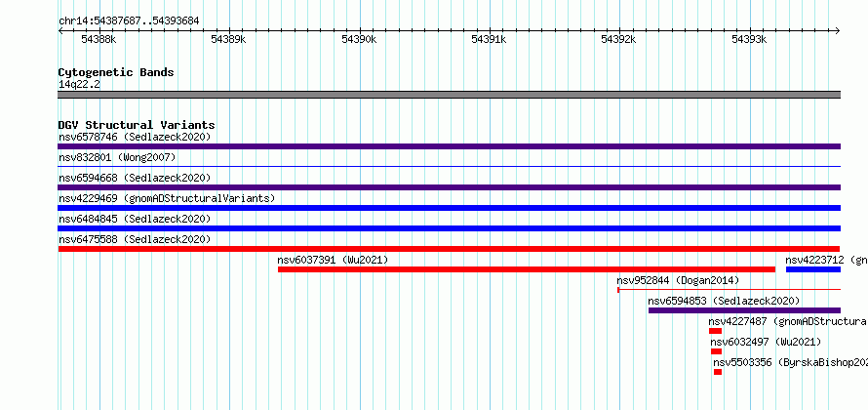868x410 pixels.
Task: Click the nsv6578746 (Sedlazeck2020) variant label
Action: pyautogui.click(x=135, y=137)
